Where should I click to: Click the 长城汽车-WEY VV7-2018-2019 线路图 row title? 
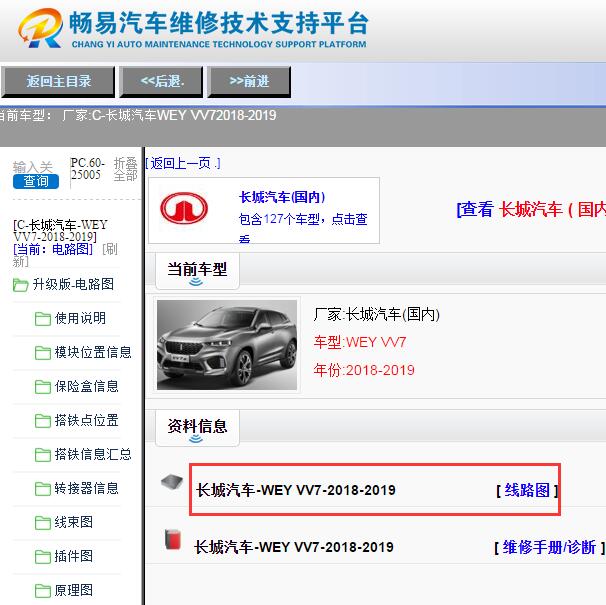tap(296, 490)
